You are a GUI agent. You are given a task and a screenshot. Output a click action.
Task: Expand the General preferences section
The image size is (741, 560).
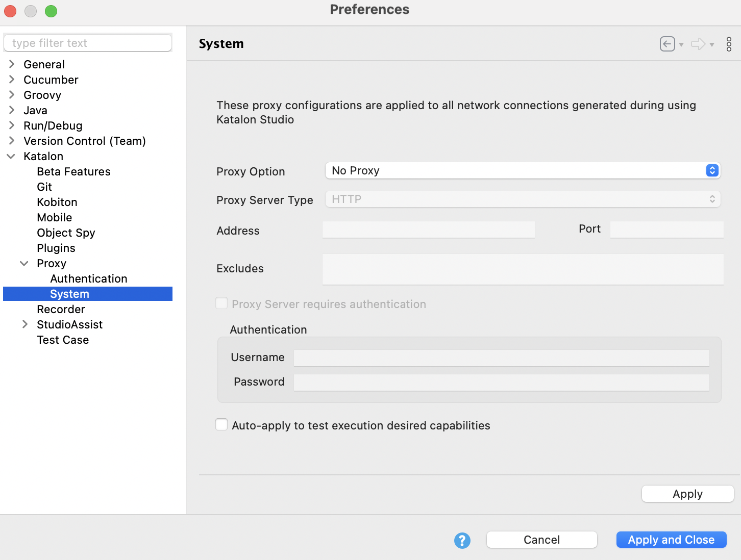click(x=12, y=64)
